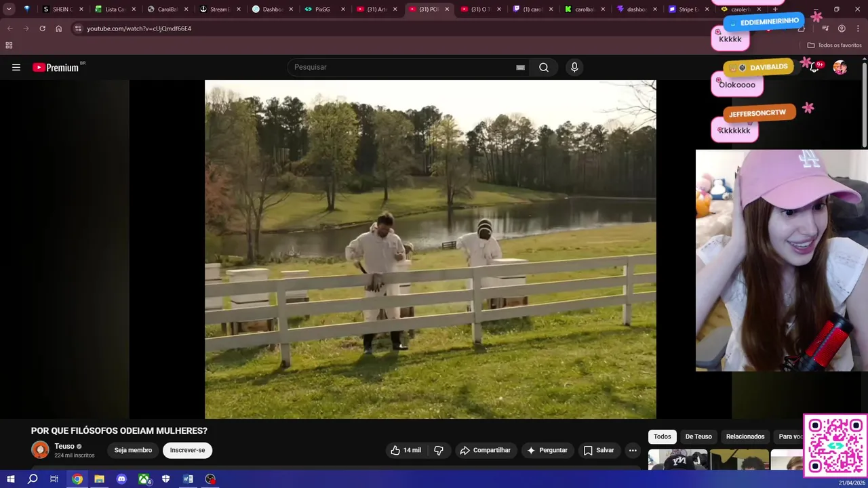Click Inscrever-se subscribe button
The height and width of the screenshot is (488, 868).
click(187, 450)
